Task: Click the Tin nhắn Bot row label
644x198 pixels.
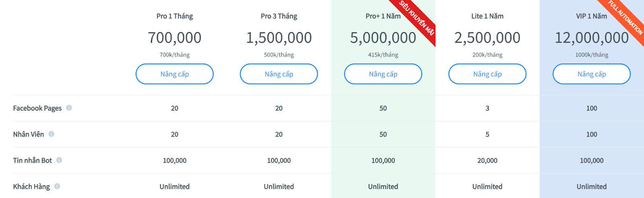Action: coord(33,160)
